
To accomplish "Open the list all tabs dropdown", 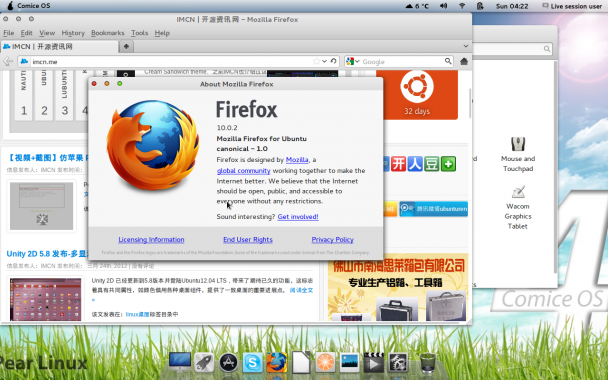I will click(x=466, y=46).
